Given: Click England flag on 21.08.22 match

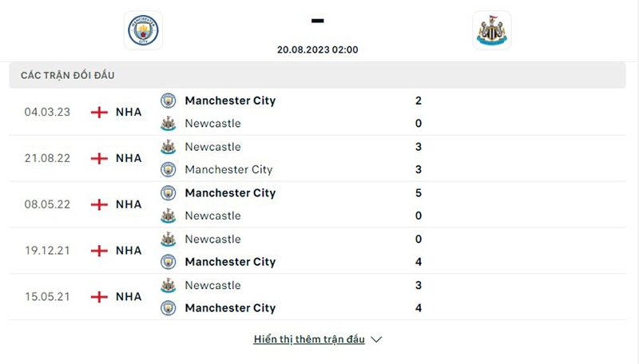Looking at the screenshot, I should click(x=99, y=158).
